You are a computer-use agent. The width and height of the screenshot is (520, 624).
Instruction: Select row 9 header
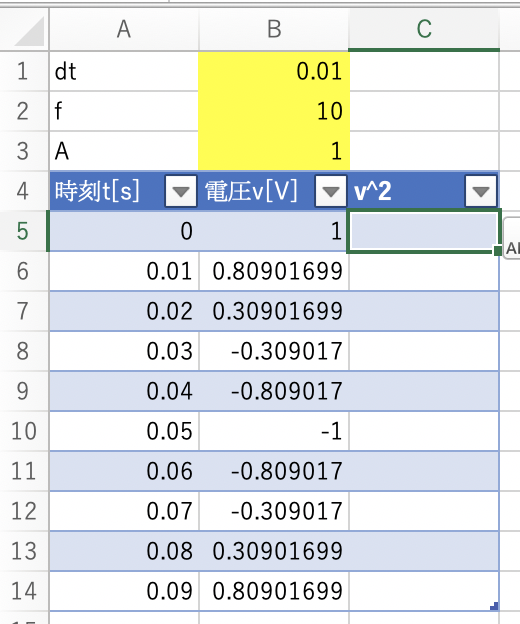pos(24,391)
